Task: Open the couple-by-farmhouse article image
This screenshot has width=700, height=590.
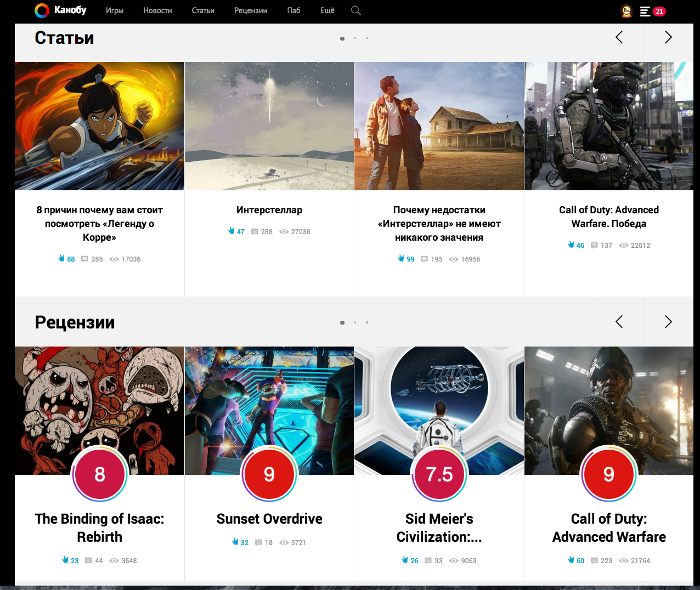Action: [x=439, y=126]
